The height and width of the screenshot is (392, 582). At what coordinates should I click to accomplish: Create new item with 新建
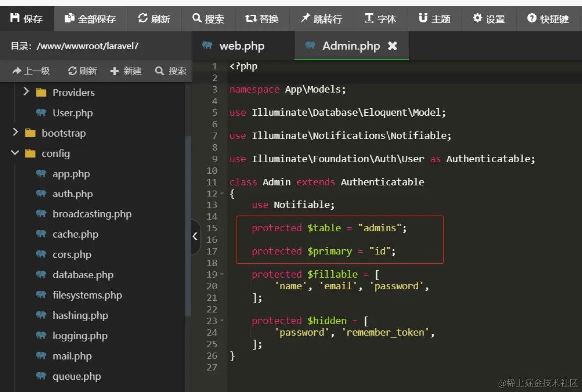coord(126,71)
